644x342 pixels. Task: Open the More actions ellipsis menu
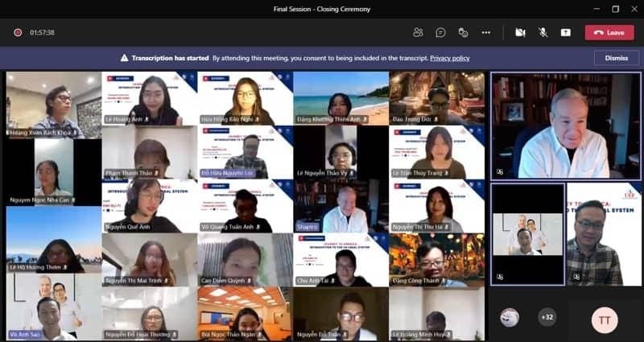485,32
